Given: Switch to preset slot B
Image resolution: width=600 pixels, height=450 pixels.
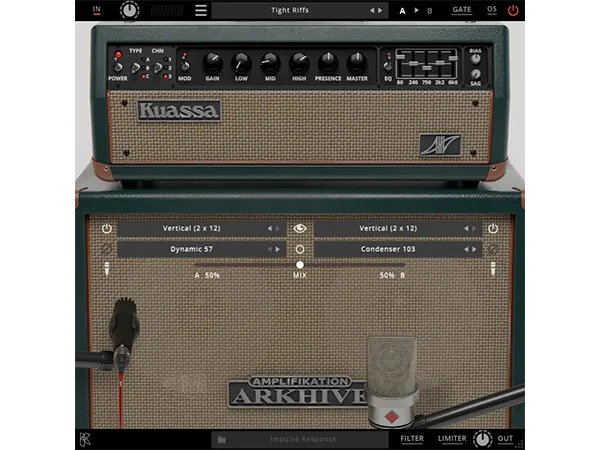Looking at the screenshot, I should click(x=430, y=11).
